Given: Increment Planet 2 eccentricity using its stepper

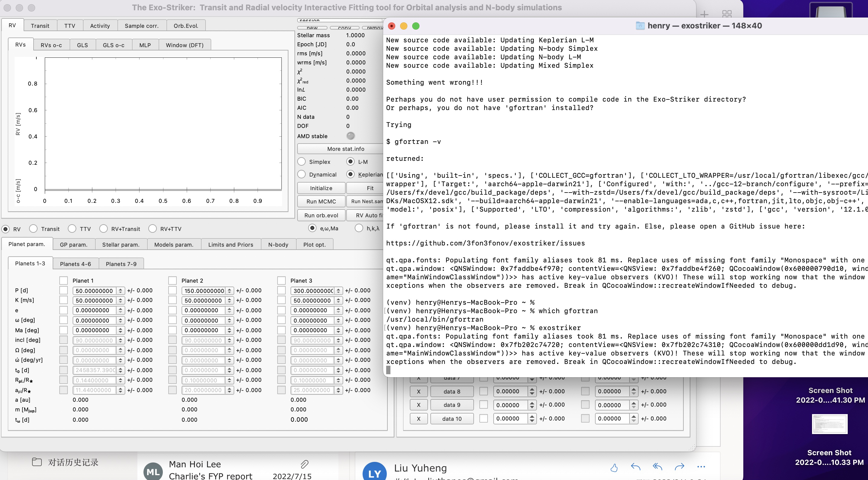Looking at the screenshot, I should pos(229,308).
